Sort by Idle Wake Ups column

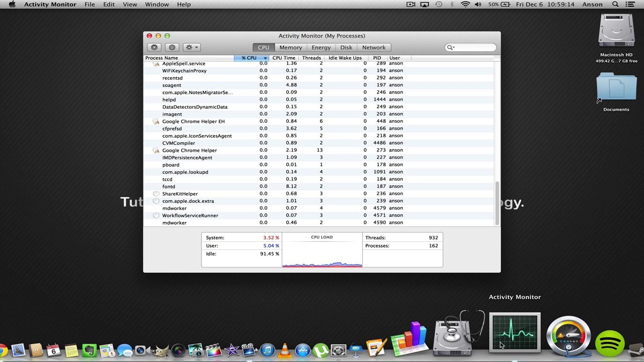pos(345,58)
